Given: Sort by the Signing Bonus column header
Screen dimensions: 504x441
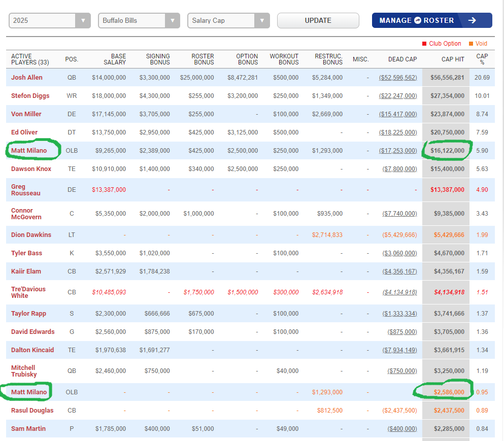Looking at the screenshot, I should coord(158,59).
